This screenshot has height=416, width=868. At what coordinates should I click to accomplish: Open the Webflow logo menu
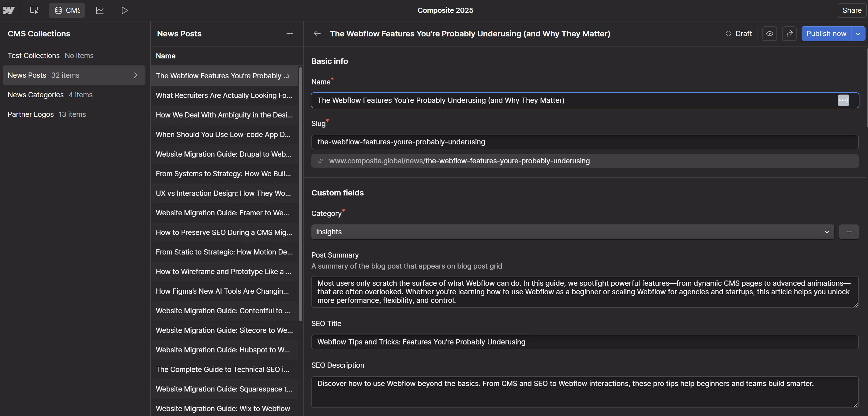[9, 10]
